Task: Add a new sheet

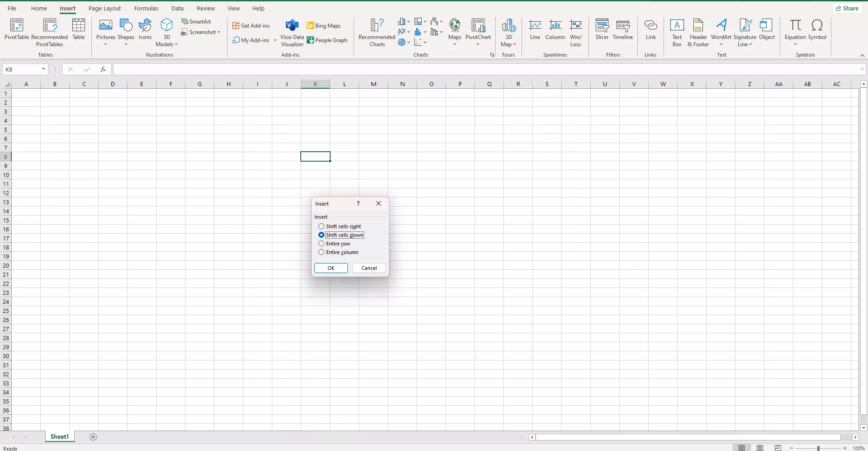Action: coord(93,437)
